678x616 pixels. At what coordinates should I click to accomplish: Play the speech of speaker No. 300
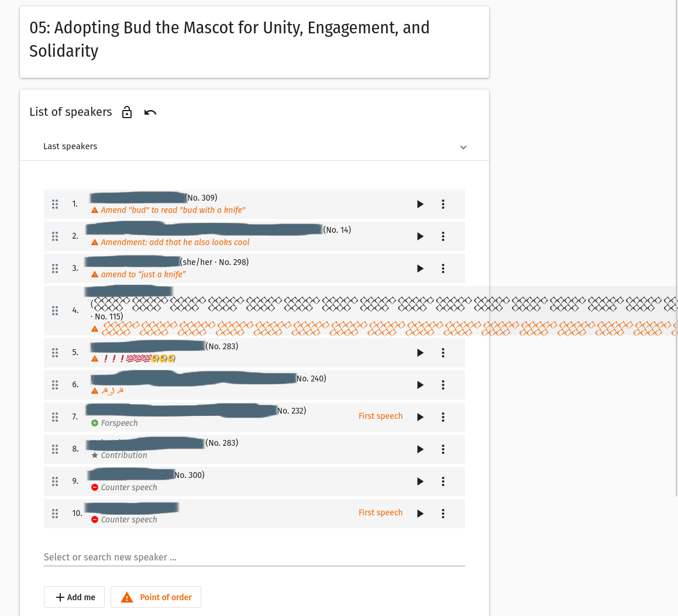pyautogui.click(x=420, y=481)
